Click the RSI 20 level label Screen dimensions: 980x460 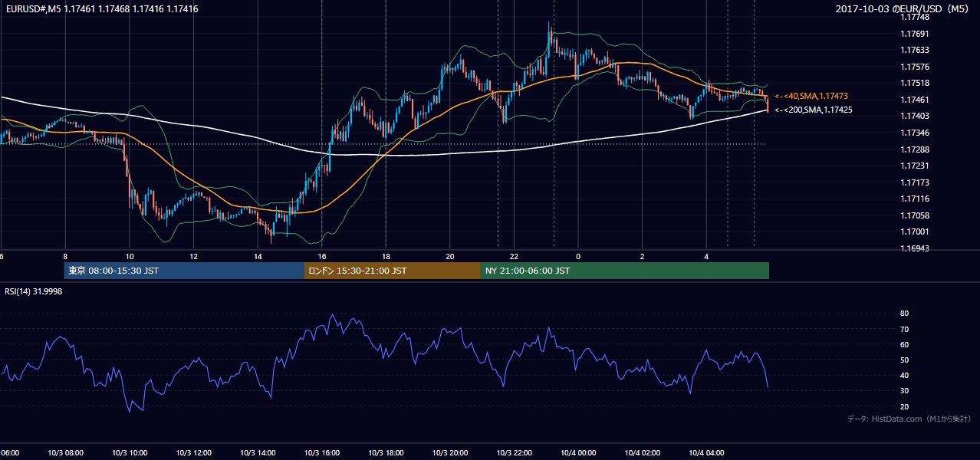coord(904,406)
